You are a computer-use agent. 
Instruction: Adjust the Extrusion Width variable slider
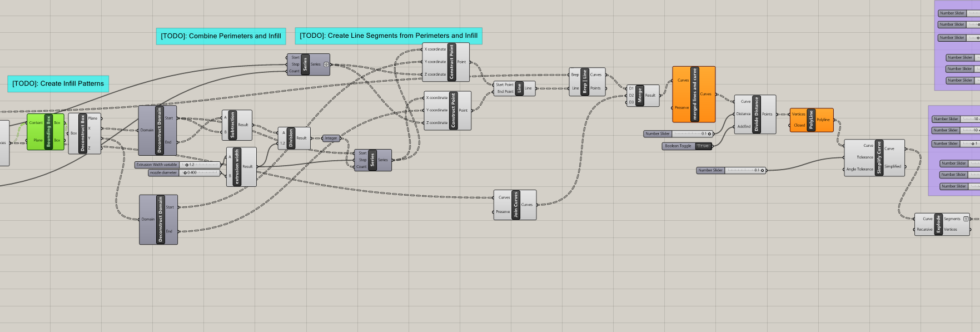tap(178, 165)
